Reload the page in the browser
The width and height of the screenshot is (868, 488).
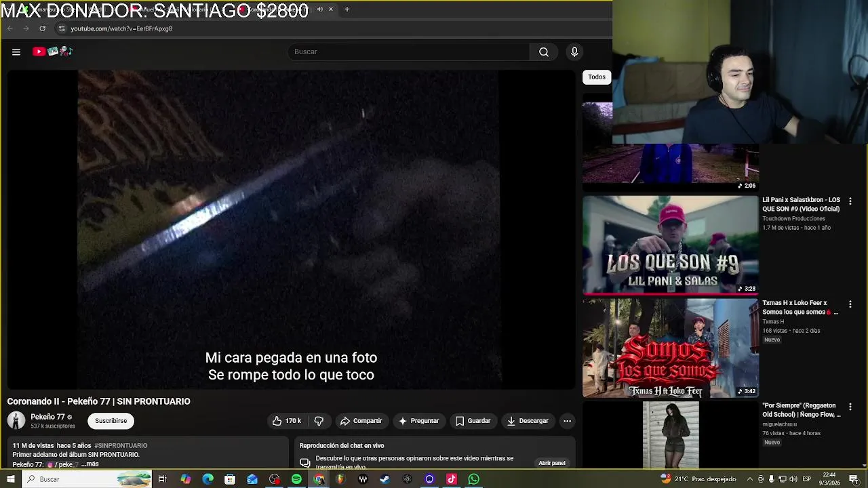pos(42,28)
